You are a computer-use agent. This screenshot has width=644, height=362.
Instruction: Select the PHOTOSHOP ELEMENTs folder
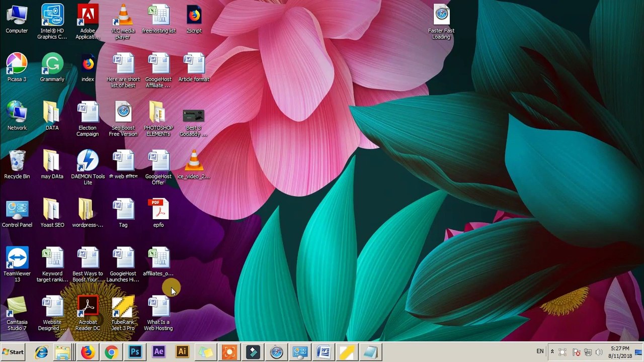coord(158,119)
